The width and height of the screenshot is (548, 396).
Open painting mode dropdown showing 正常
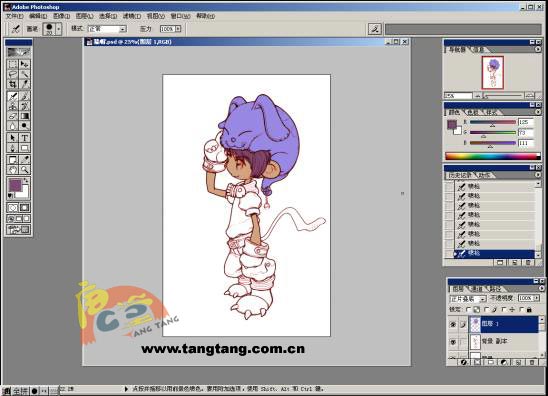(123, 29)
